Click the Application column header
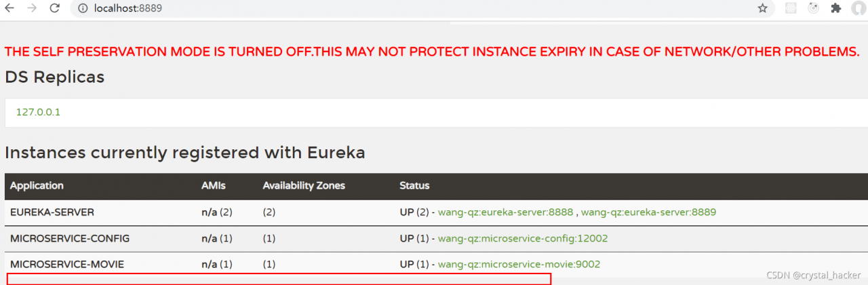Image resolution: width=868 pixels, height=285 pixels. [x=37, y=185]
